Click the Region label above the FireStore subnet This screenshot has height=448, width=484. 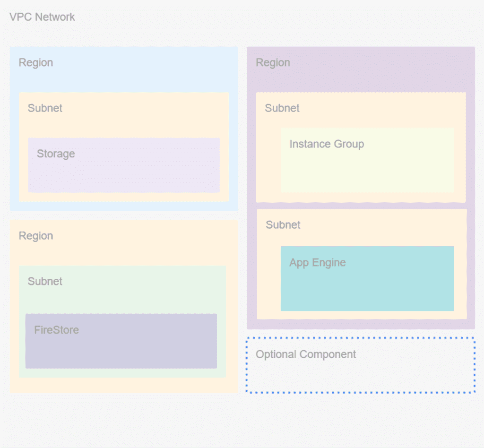tap(36, 236)
